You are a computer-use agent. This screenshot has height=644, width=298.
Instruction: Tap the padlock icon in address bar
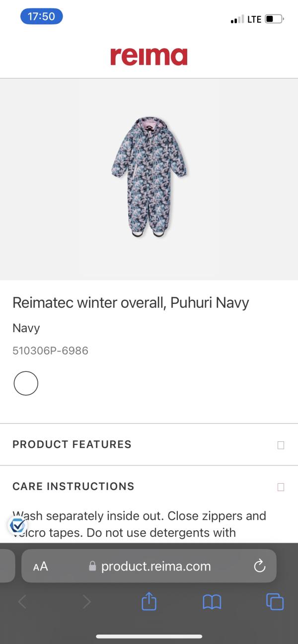[x=92, y=567]
